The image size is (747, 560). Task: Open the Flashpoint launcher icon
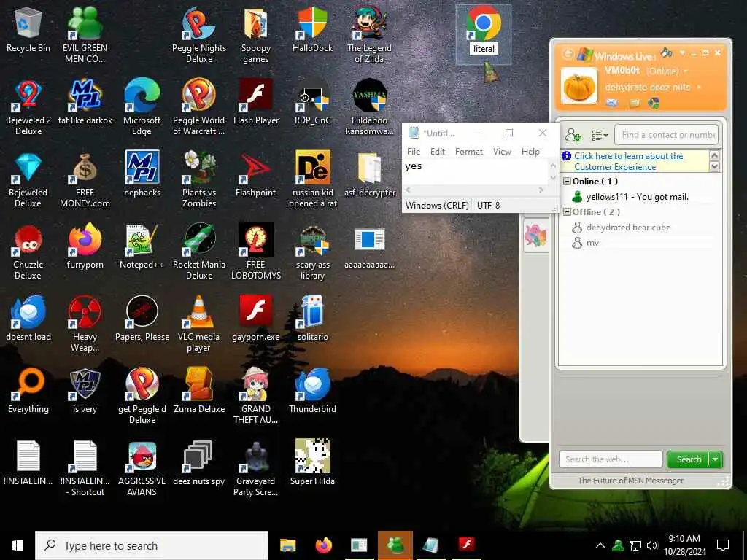256,174
